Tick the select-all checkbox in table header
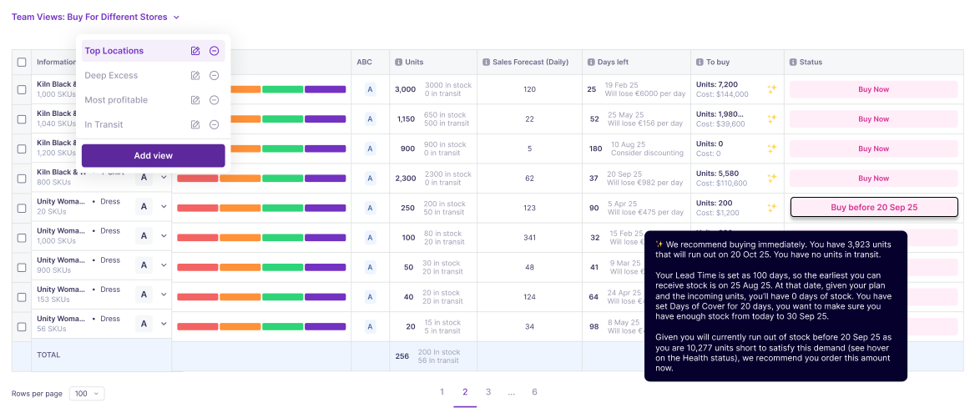980x408 pixels. (22, 62)
